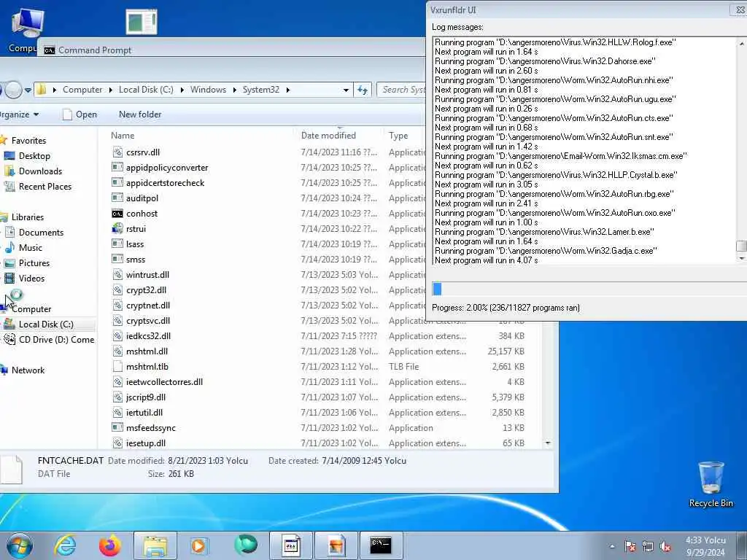Click the conhost file icon
747x560 pixels.
(x=117, y=214)
